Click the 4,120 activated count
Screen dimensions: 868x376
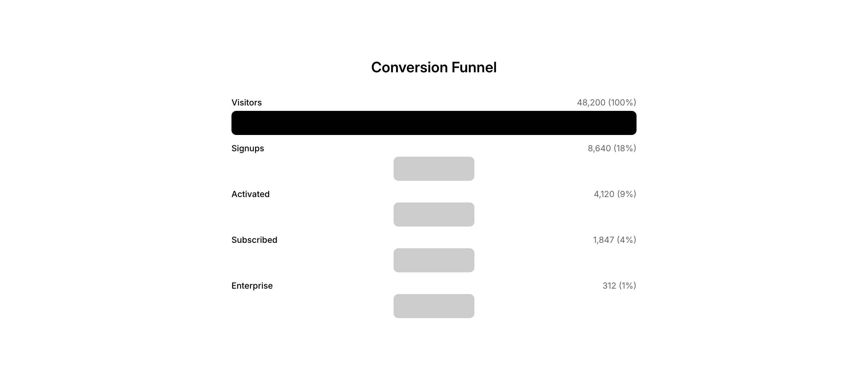(x=604, y=194)
